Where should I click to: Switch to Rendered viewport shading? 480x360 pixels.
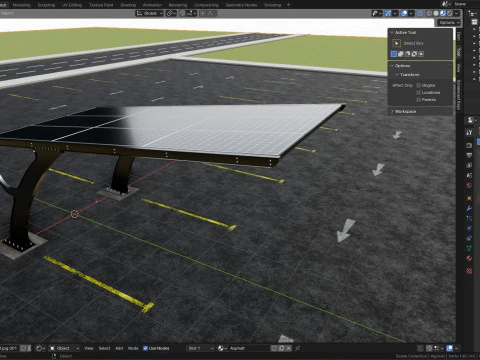tap(450, 13)
